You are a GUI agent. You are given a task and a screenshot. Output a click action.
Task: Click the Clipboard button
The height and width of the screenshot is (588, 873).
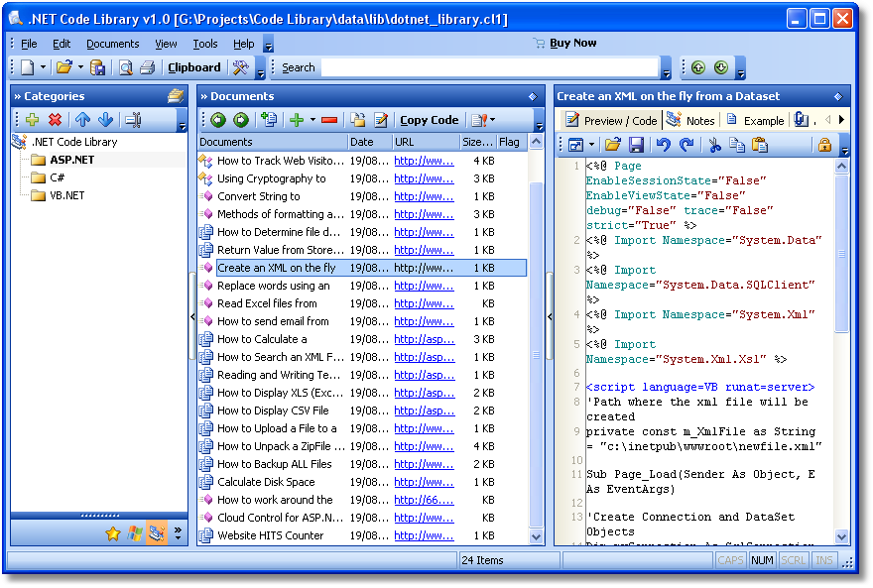194,67
